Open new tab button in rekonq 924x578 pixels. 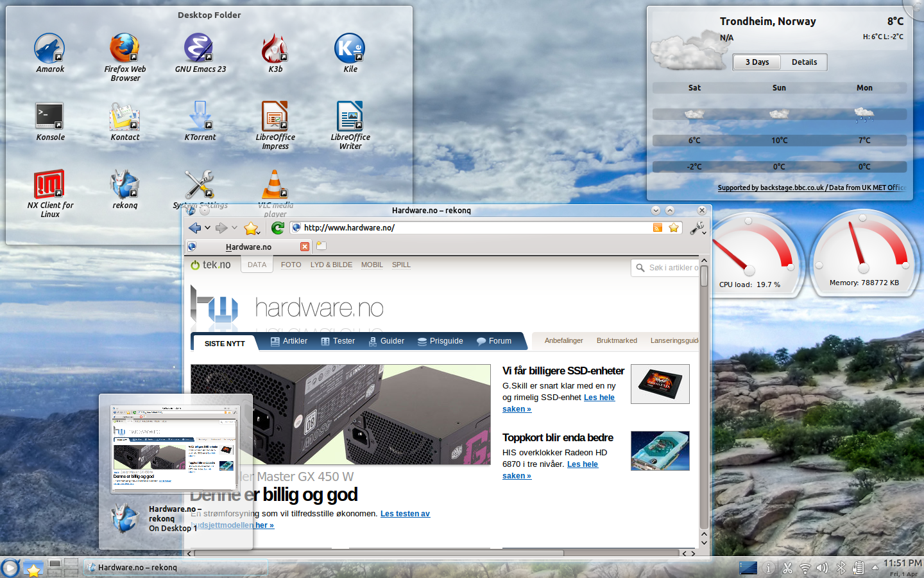pos(321,246)
